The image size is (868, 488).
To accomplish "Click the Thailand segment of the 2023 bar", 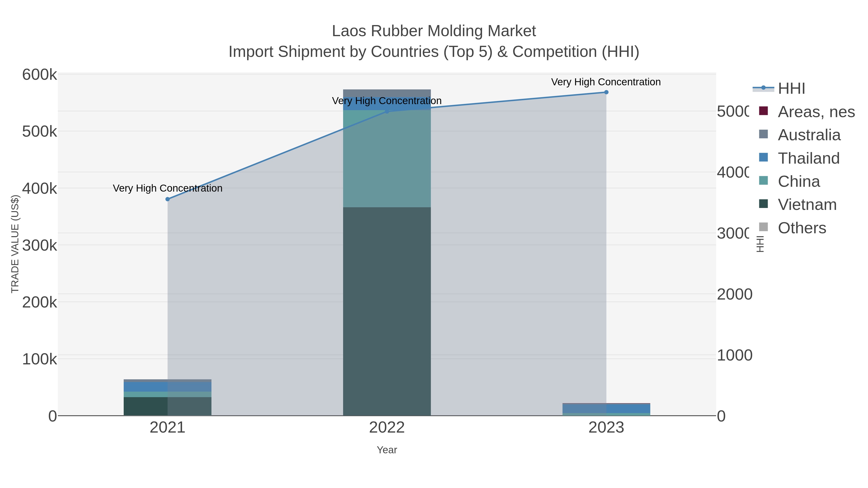I will [606, 408].
